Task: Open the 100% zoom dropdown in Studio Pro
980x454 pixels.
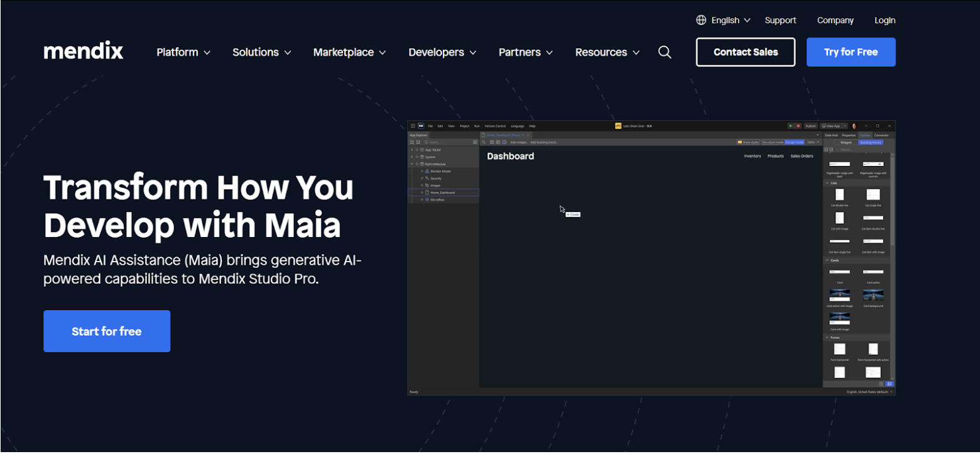Action: click(814, 142)
